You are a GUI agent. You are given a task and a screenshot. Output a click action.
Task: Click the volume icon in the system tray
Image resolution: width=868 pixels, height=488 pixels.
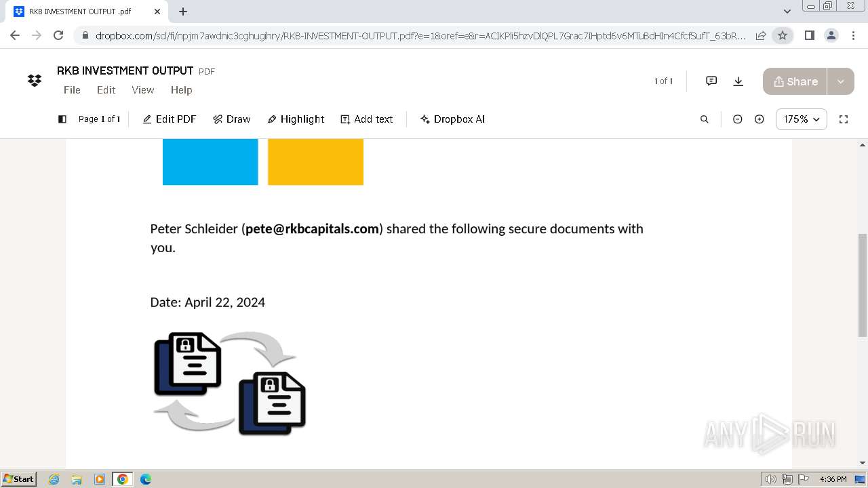[771, 479]
